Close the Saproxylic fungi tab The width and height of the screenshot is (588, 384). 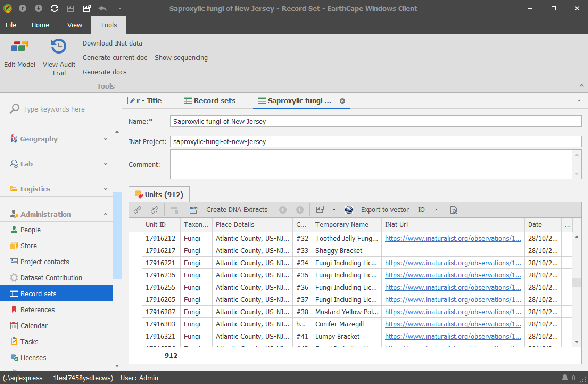tap(342, 101)
